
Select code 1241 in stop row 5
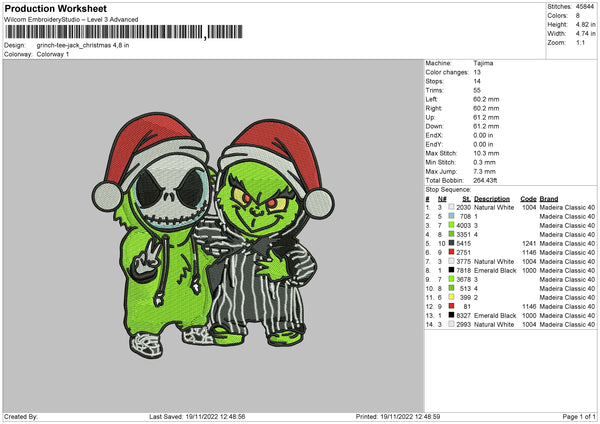[529, 243]
